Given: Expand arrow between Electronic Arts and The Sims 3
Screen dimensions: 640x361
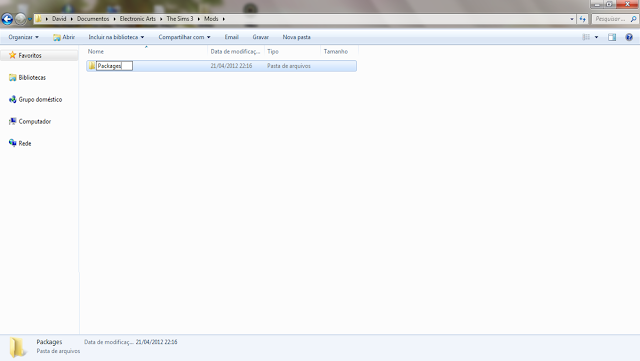Looking at the screenshot, I should point(161,19).
